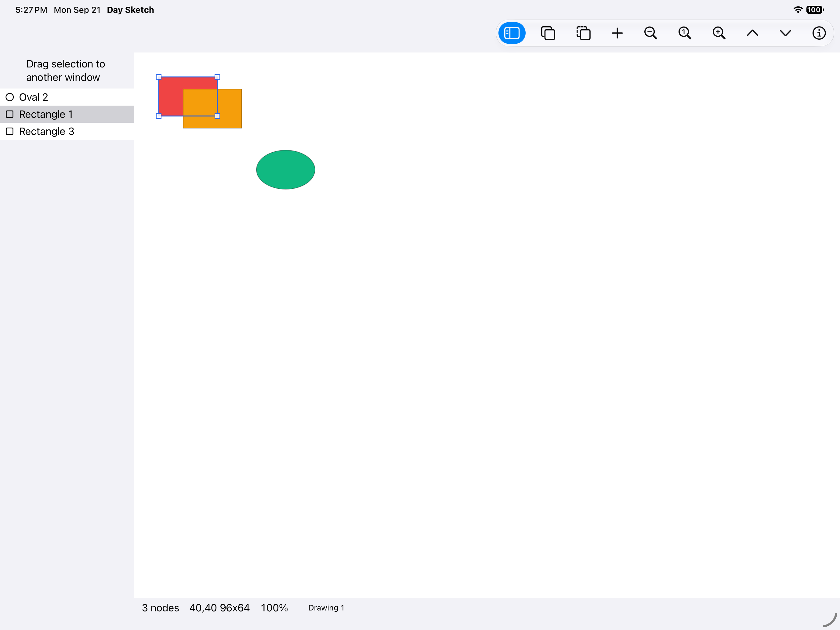Toggle the sidebar panel button
Image resolution: width=840 pixels, height=630 pixels.
point(512,33)
